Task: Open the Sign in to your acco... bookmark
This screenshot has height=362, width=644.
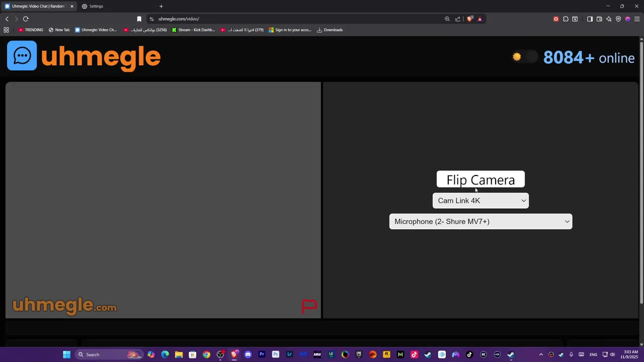Action: [290, 30]
